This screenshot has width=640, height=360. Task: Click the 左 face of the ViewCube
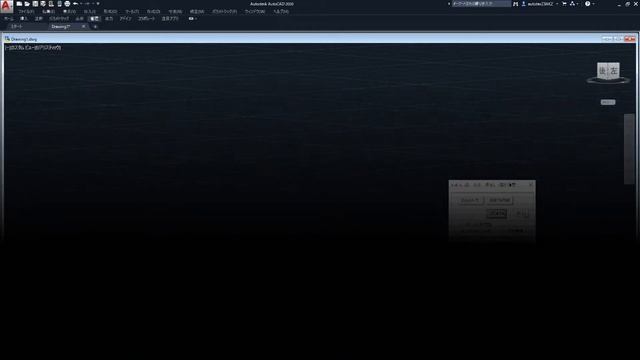point(614,71)
